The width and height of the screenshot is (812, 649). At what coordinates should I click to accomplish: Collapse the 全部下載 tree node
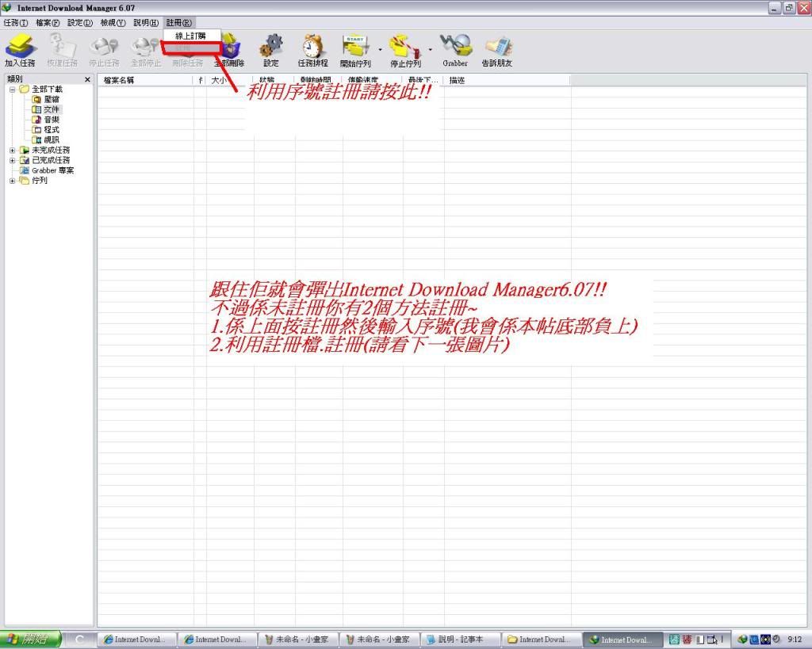pos(13,90)
